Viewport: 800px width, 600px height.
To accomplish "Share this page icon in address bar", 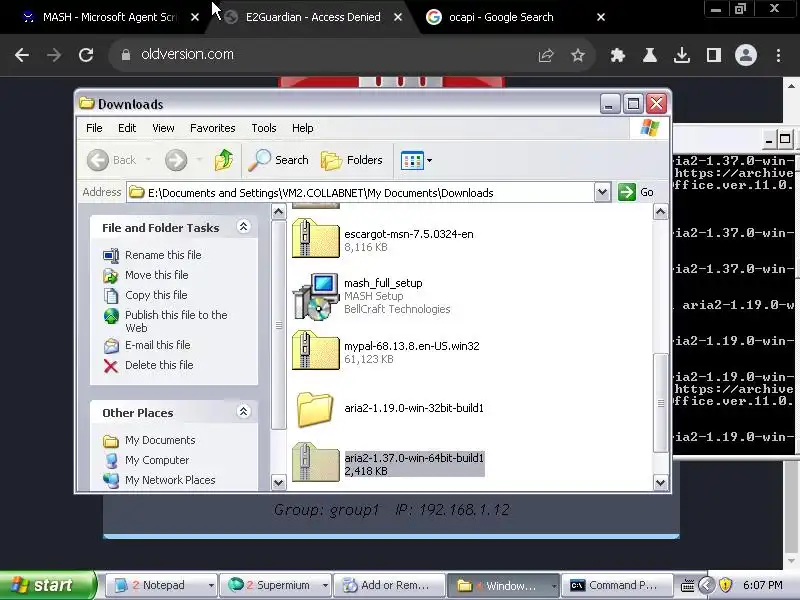I will [546, 55].
